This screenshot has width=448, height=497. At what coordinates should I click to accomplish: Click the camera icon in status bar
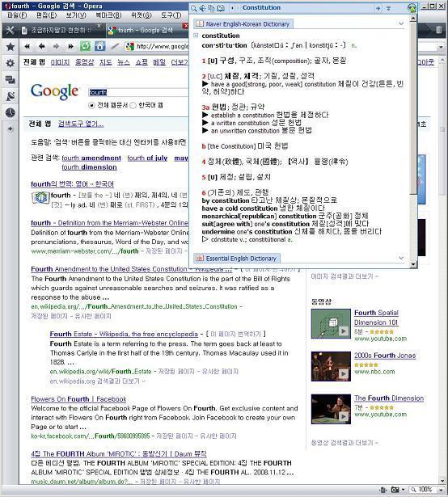pos(395,490)
